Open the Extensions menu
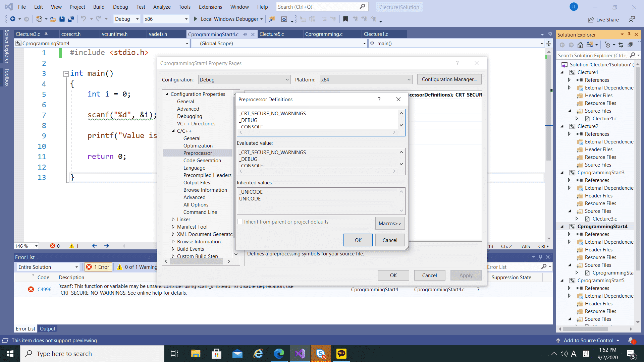This screenshot has width=644, height=362. (x=210, y=7)
